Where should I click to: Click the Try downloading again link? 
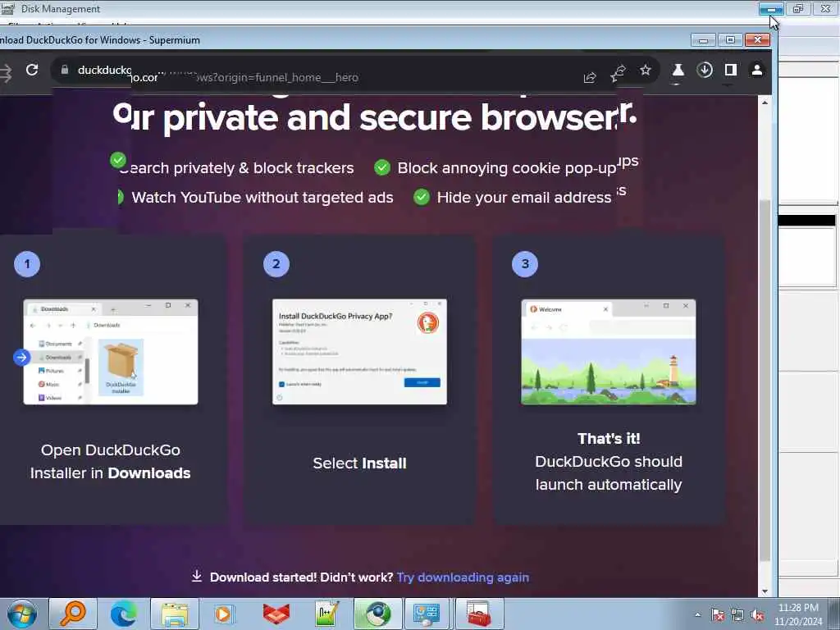click(463, 577)
